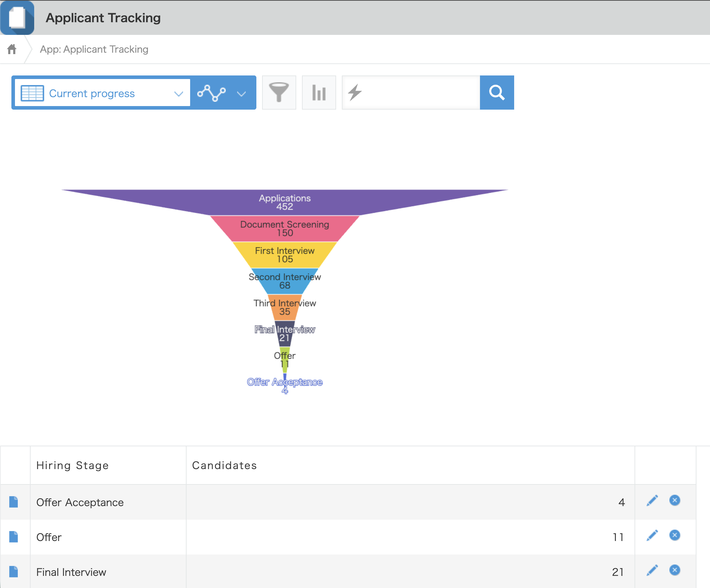Screen dimensions: 710x588
Task: Edit the Offer Acceptance record with the pencil
Action: tap(652, 500)
